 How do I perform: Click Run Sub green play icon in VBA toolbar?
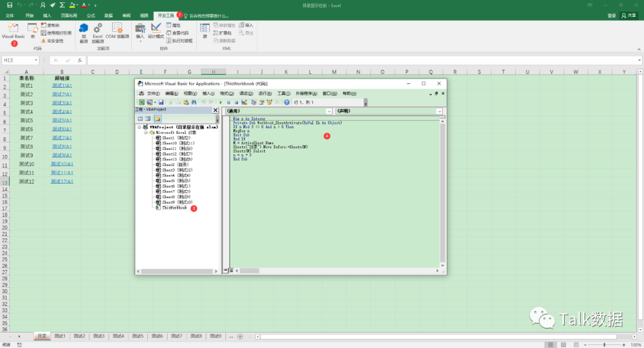[x=221, y=102]
